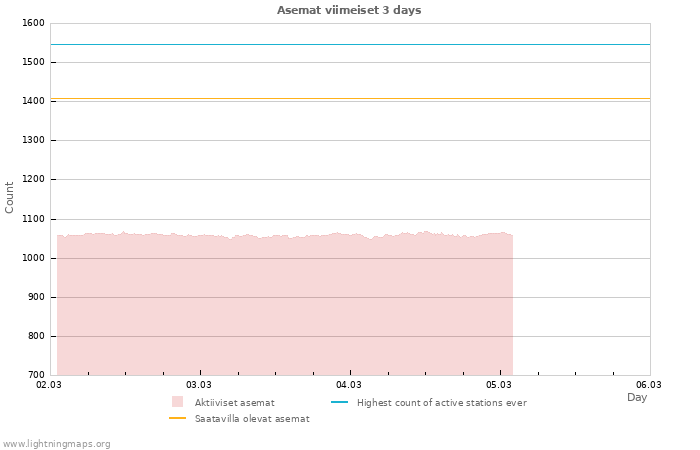Toggle the Aktiiviset asemat legend label
This screenshot has width=700, height=450.
pyautogui.click(x=234, y=403)
